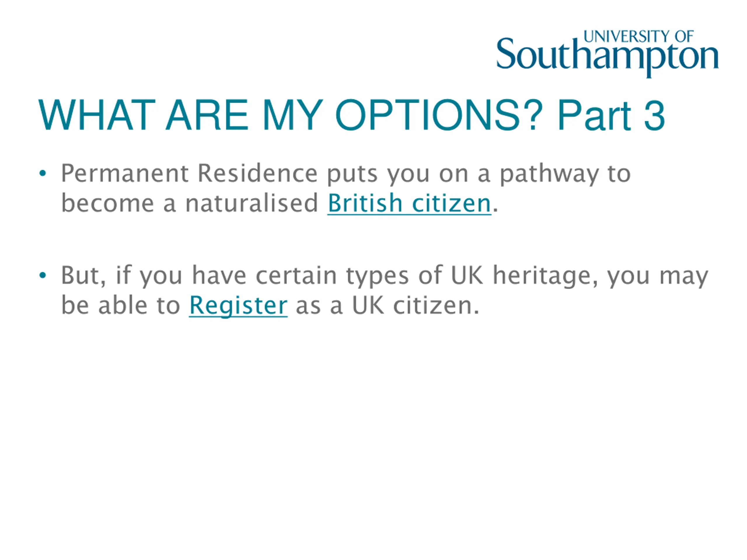Click the second bullet point marker
The height and width of the screenshot is (560, 747).
[x=43, y=276]
